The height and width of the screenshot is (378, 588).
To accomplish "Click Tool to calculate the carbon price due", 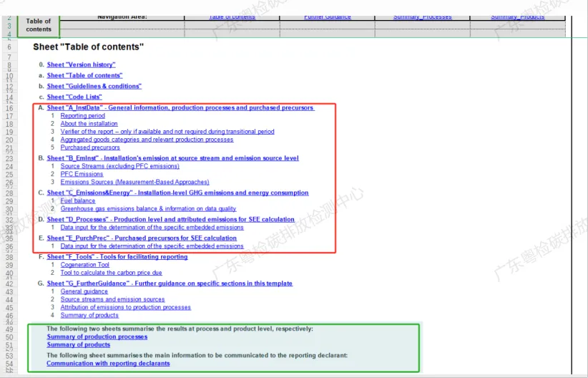I will coord(111,273).
